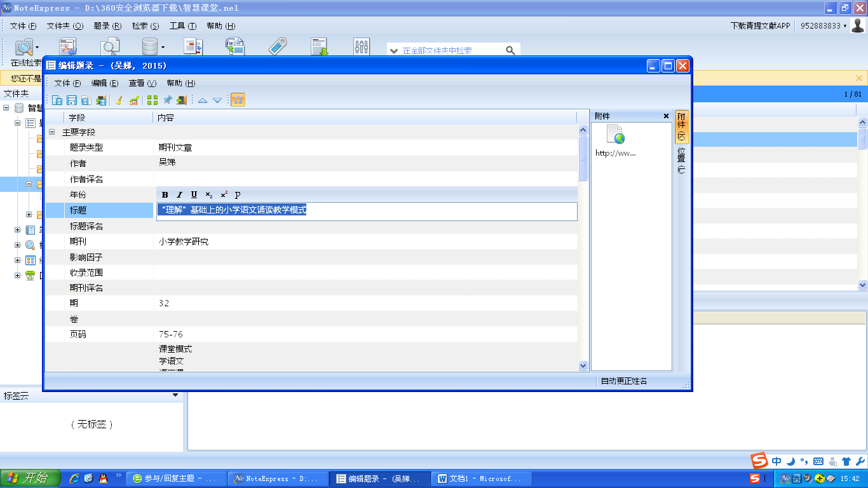Image resolution: width=868 pixels, height=488 pixels.
Task: Open the database icon dropdown arrow
Action: (163, 48)
